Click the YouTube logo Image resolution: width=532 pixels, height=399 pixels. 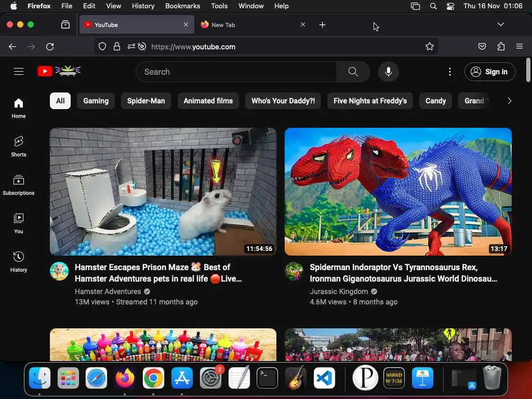pos(59,71)
